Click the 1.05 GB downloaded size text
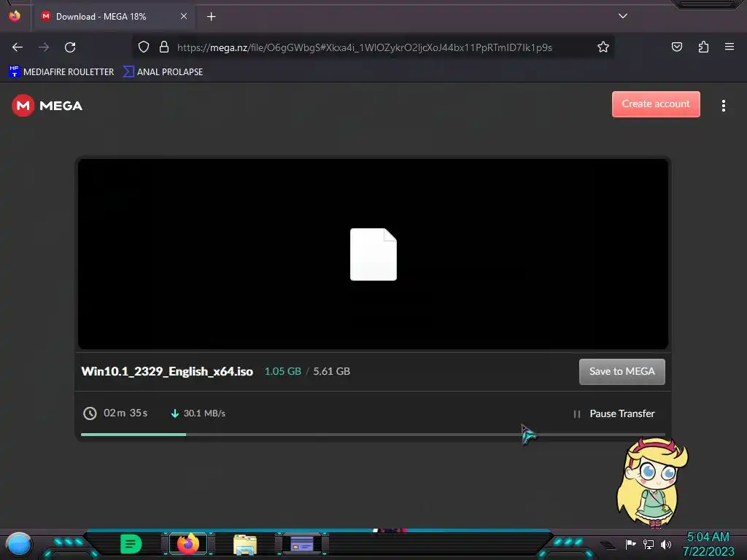747x560 pixels. pyautogui.click(x=282, y=371)
